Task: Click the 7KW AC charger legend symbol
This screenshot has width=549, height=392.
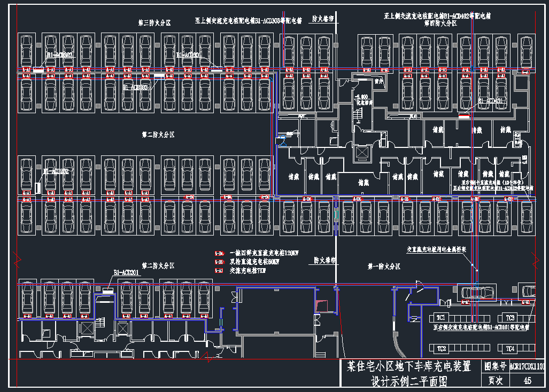Action: point(219,271)
